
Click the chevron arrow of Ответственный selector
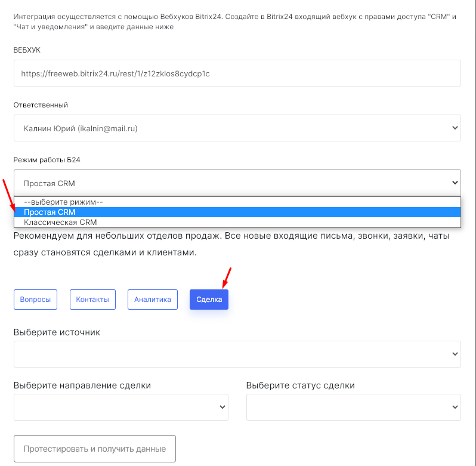[x=455, y=128]
